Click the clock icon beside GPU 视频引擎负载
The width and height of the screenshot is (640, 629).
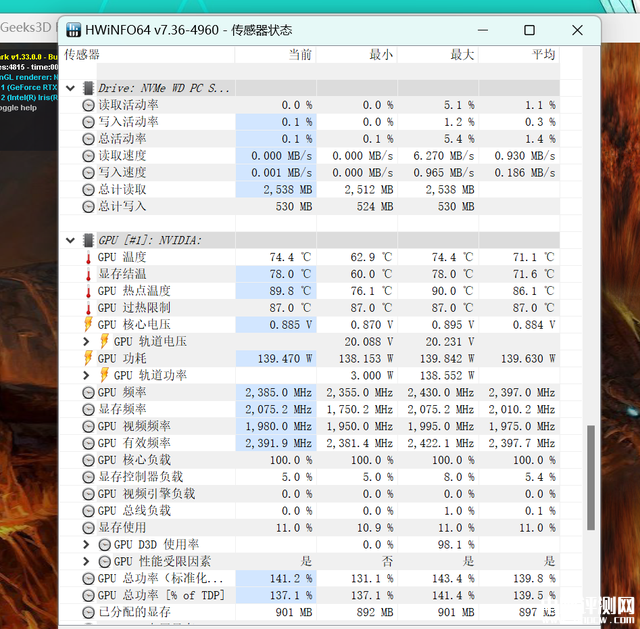88,494
